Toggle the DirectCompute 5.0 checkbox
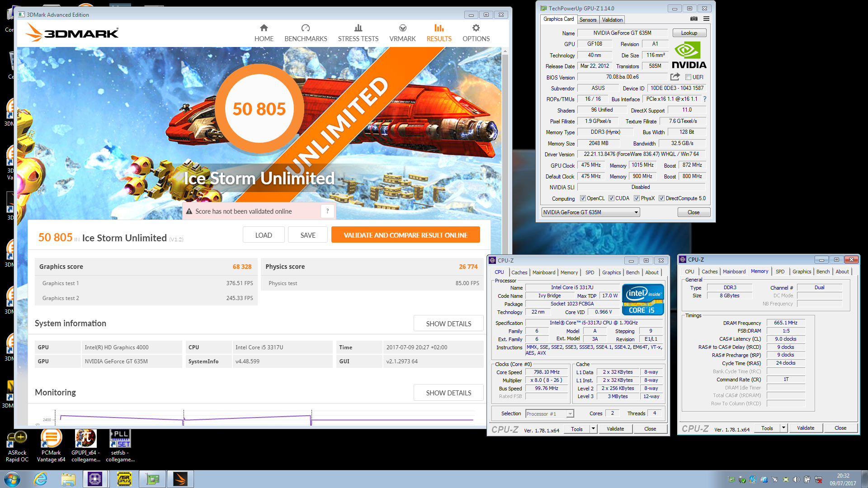The width and height of the screenshot is (868, 488). tap(661, 198)
